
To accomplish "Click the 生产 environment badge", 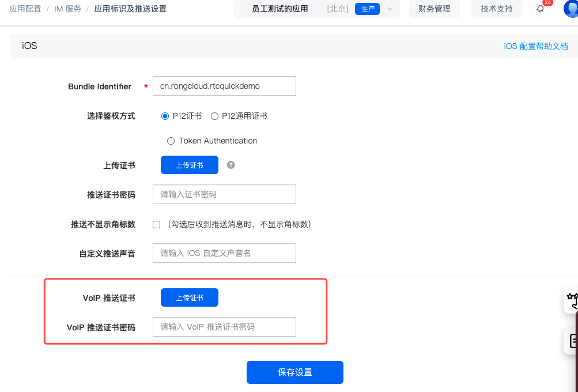I will pos(367,9).
